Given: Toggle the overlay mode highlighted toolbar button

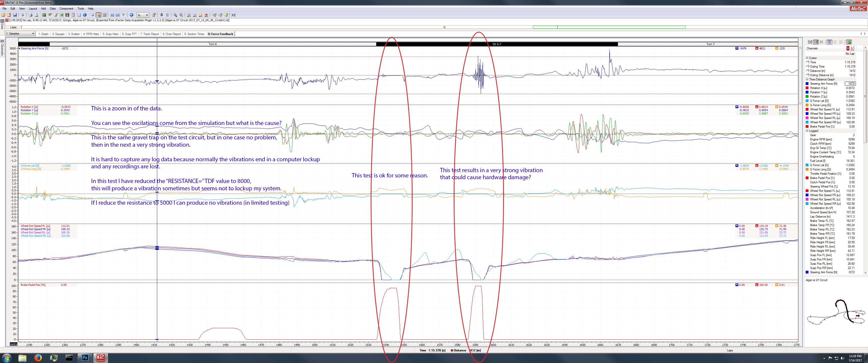Looking at the screenshot, I should coord(98,15).
